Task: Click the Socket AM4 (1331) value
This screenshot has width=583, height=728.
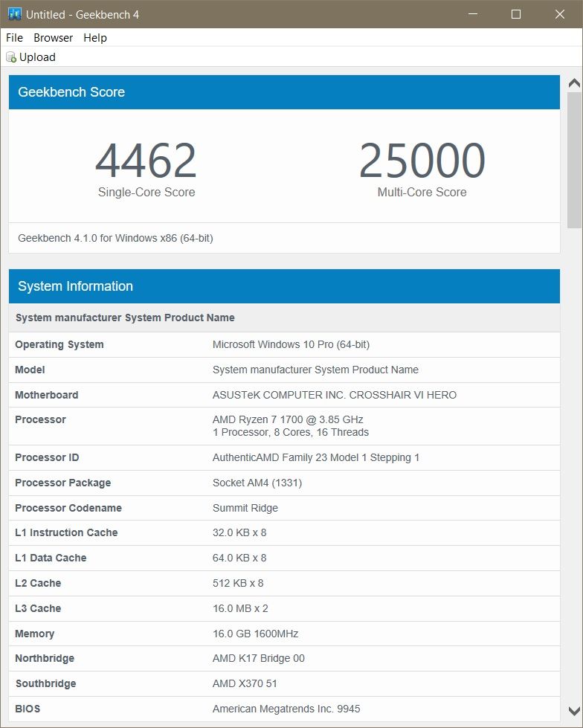Action: (x=257, y=483)
